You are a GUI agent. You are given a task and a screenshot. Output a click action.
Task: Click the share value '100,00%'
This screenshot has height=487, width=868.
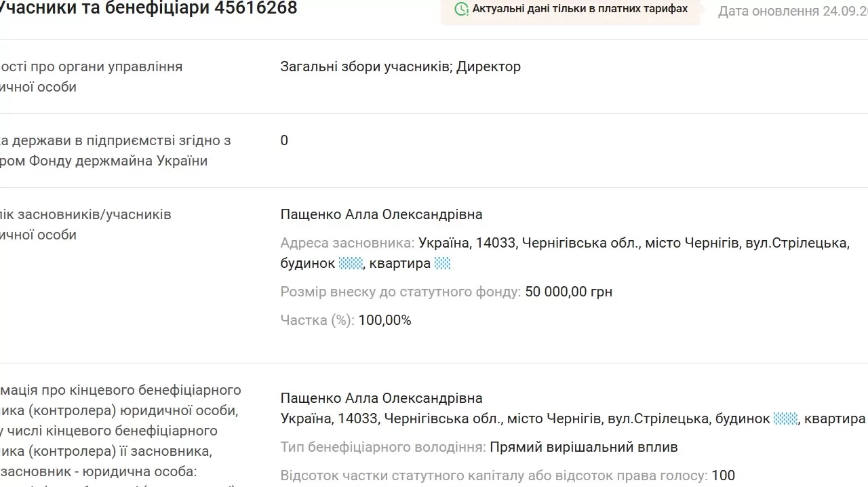click(x=384, y=320)
